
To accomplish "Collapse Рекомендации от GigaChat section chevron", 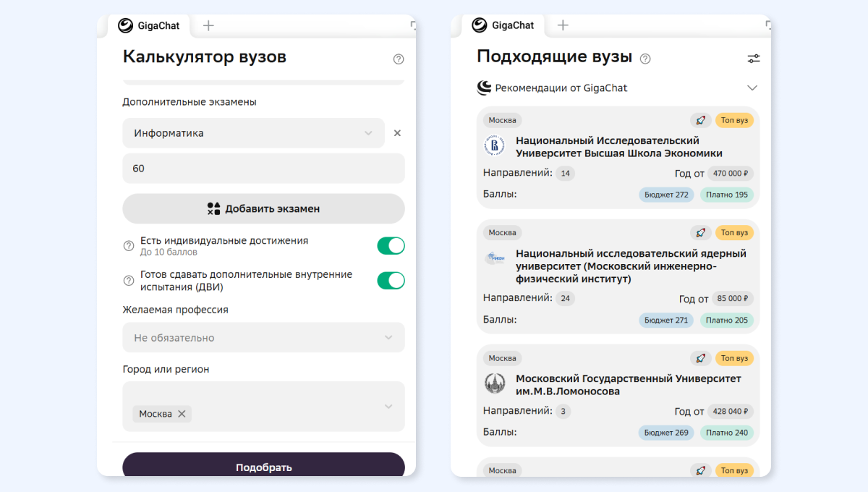I will pos(752,88).
